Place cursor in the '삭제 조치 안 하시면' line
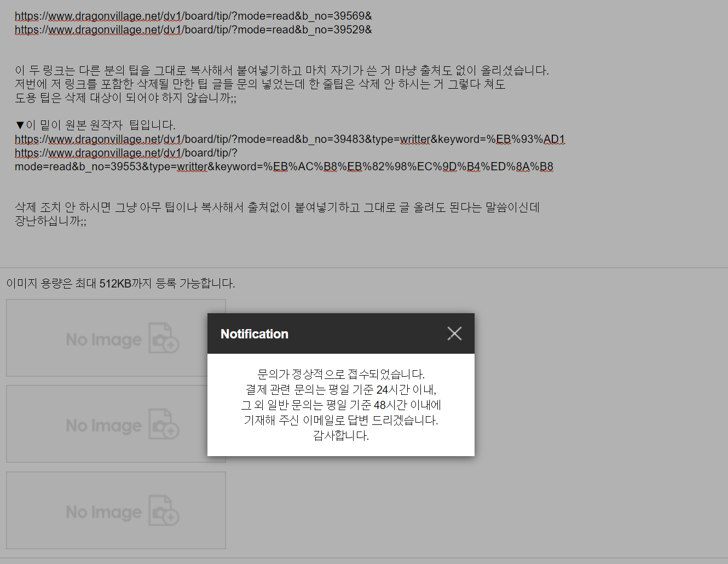 277,207
